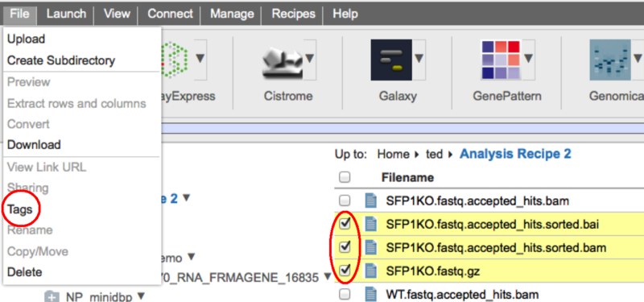Launch the Galaxy tool icon
Viewport: 644px width, 302px height.
pyautogui.click(x=391, y=60)
